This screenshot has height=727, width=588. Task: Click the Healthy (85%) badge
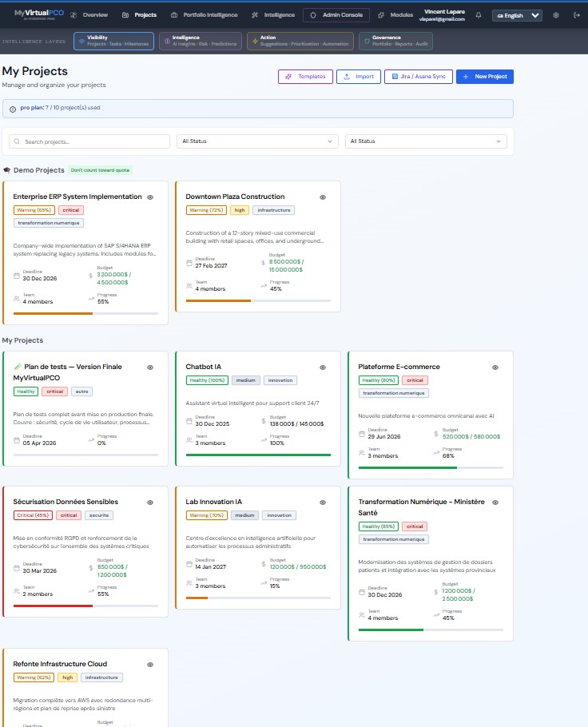(x=379, y=526)
